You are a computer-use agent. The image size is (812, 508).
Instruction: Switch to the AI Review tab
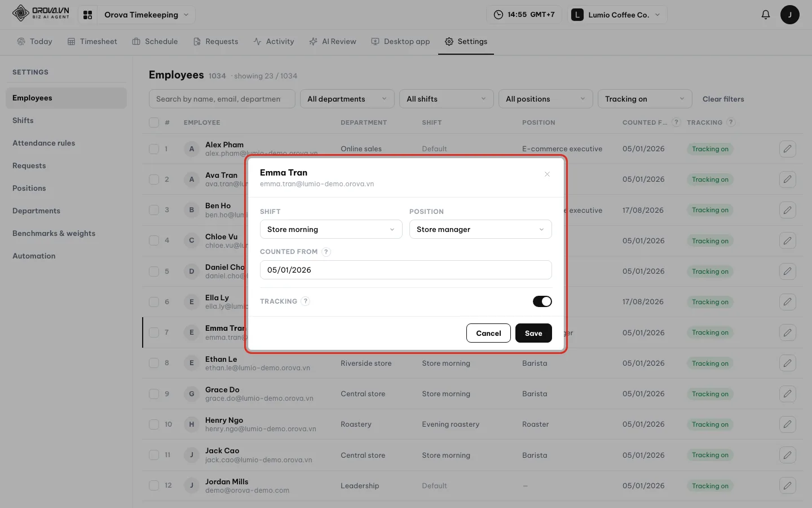(x=333, y=42)
